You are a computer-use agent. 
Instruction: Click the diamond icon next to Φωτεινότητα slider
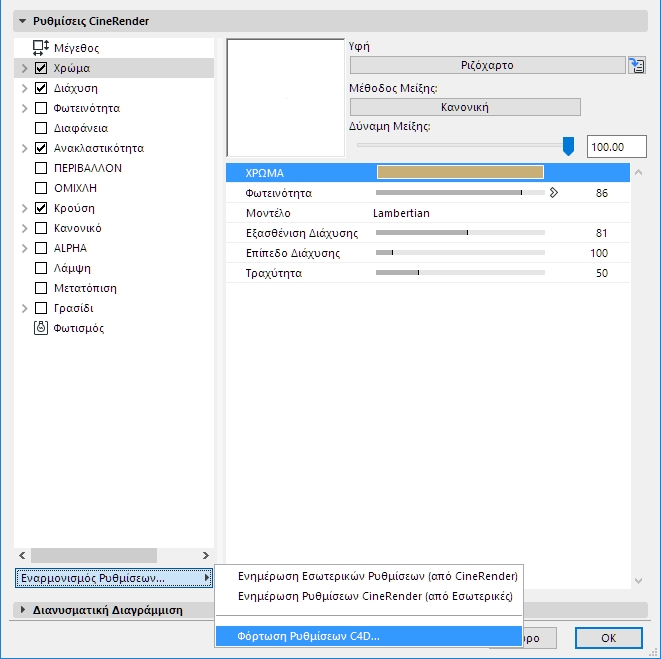[554, 193]
